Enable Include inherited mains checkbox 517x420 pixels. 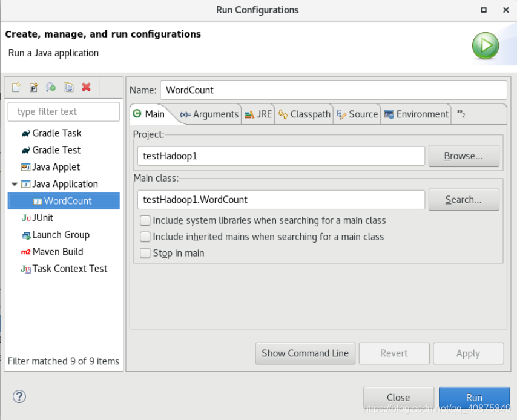coord(145,237)
